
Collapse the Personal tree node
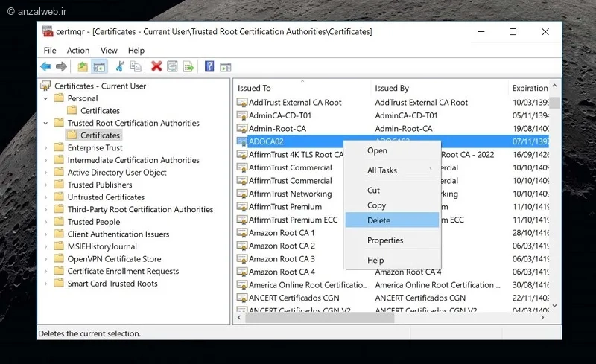click(45, 98)
